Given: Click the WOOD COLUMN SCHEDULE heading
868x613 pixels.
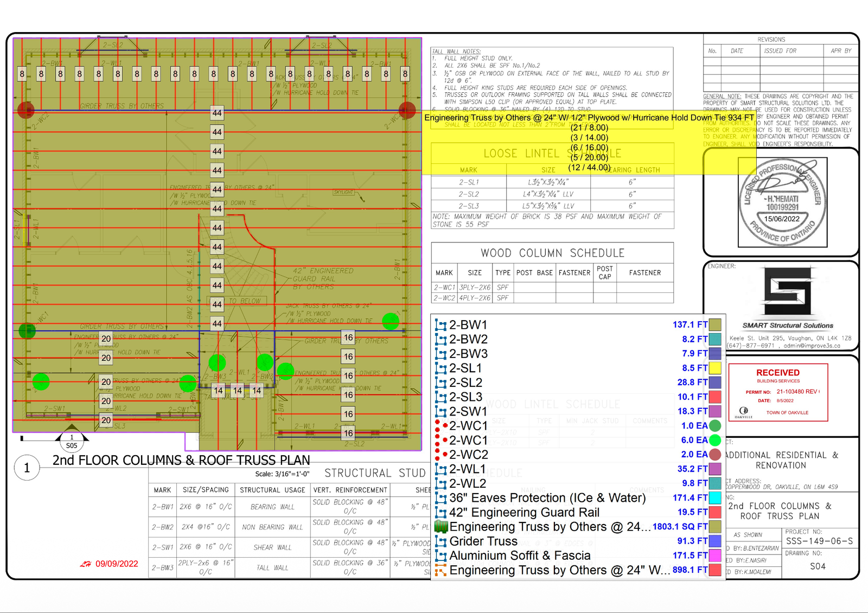Looking at the screenshot, I should click(552, 253).
